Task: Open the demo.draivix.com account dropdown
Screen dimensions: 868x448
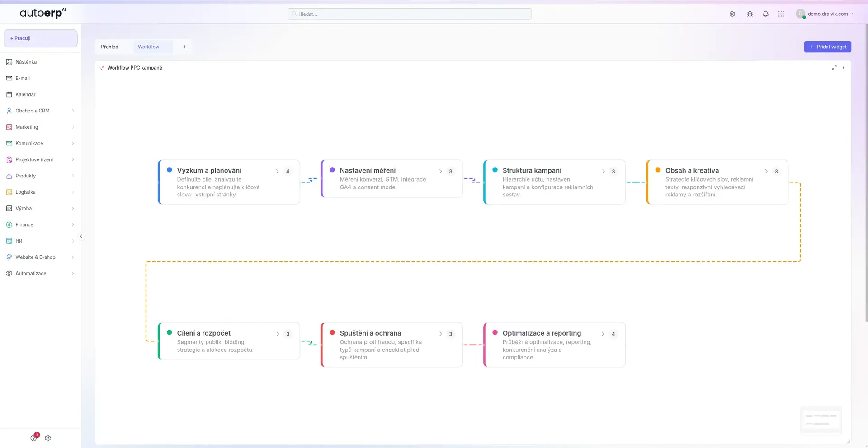Action: [826, 14]
